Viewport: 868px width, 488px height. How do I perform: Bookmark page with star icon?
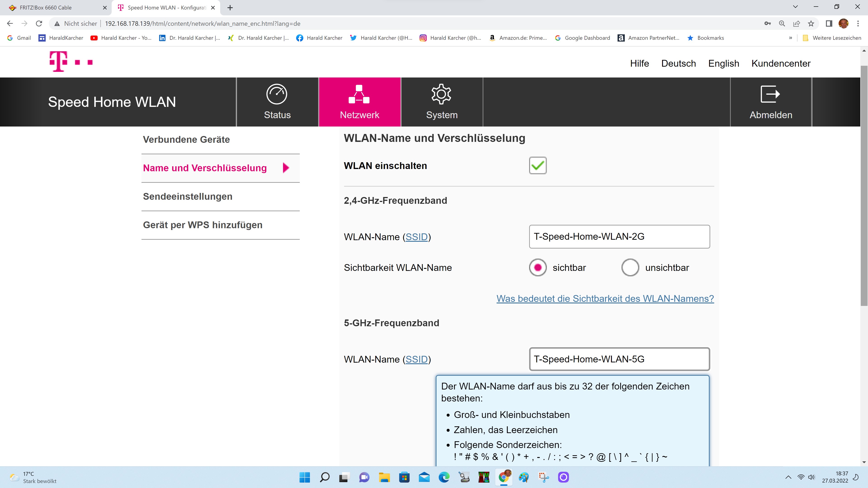811,23
